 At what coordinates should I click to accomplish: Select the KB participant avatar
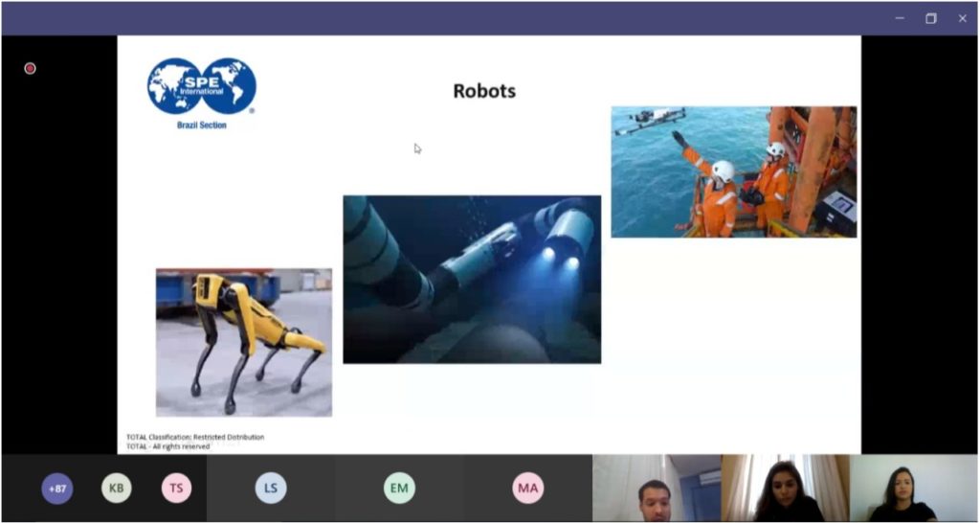coord(117,489)
